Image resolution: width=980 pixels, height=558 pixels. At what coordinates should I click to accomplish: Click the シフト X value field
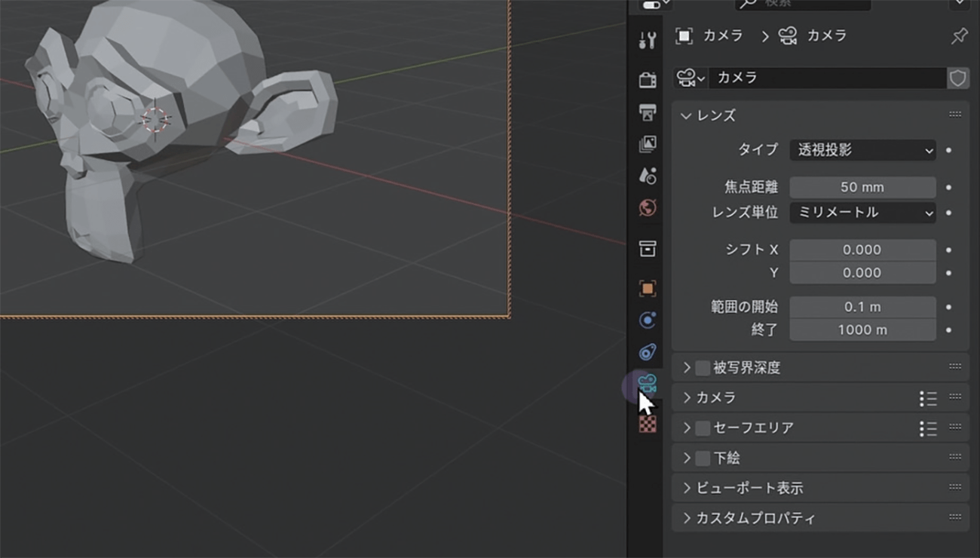tap(862, 250)
